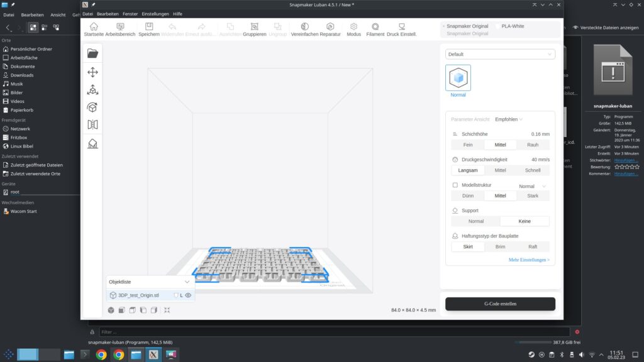Open the Hilfe menu in Luban
The width and height of the screenshot is (644, 362).
[177, 14]
